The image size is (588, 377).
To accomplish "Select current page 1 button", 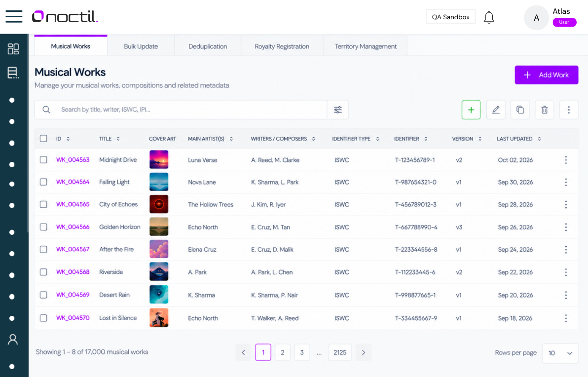I will [x=263, y=352].
